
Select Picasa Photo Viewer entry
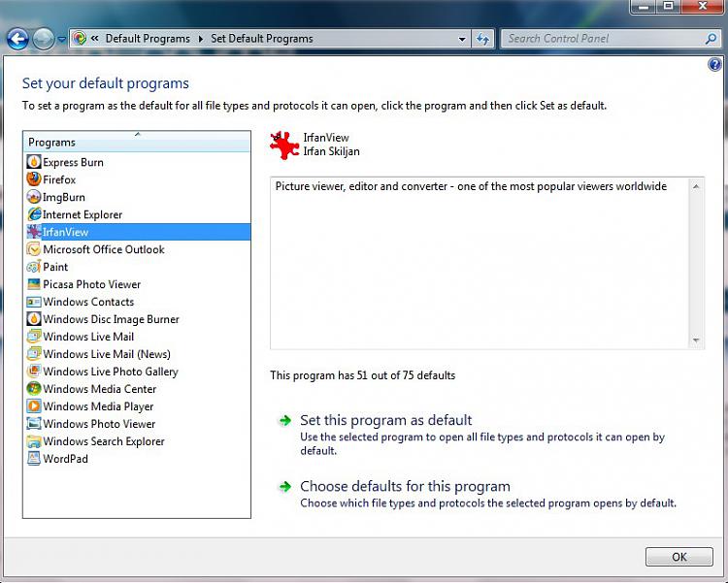click(91, 284)
